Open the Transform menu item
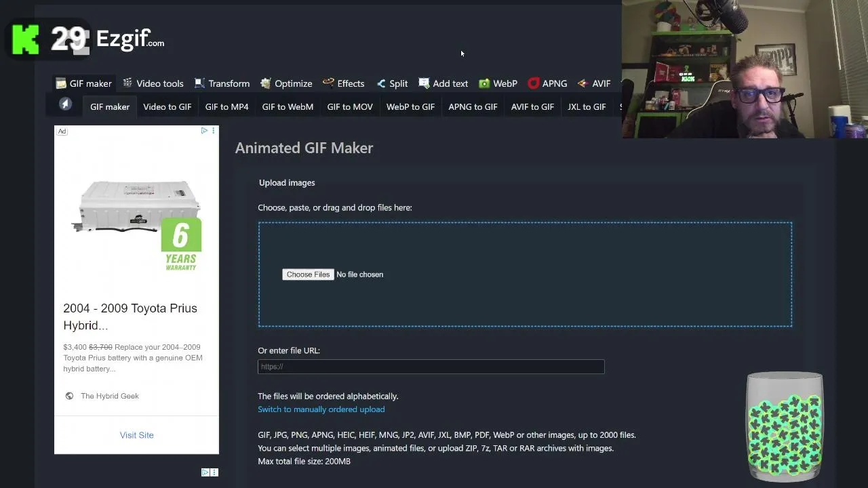The image size is (868, 488). [222, 83]
